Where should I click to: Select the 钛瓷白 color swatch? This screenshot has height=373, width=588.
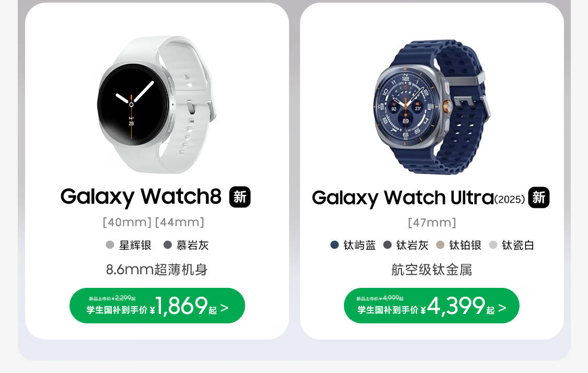[493, 245]
